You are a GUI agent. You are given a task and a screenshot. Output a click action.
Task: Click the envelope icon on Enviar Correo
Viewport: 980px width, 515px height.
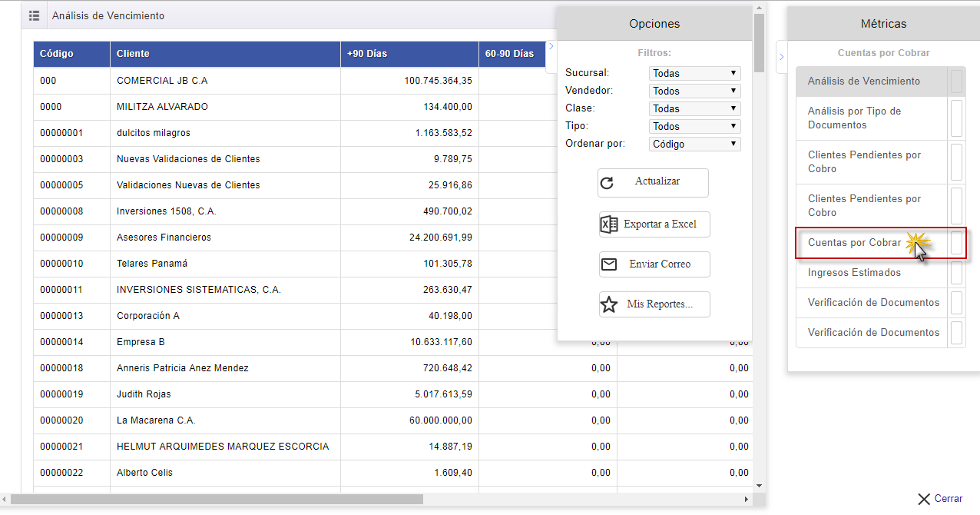[609, 264]
